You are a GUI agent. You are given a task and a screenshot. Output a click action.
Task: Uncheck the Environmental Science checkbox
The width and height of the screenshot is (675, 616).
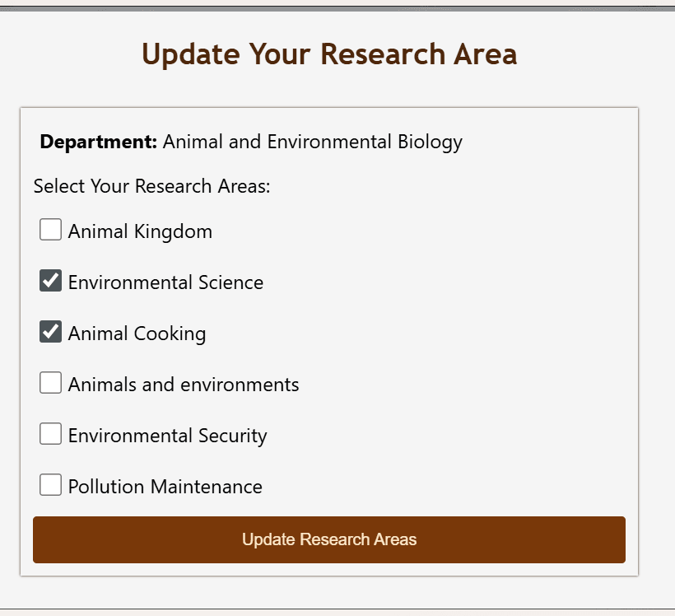(51, 281)
